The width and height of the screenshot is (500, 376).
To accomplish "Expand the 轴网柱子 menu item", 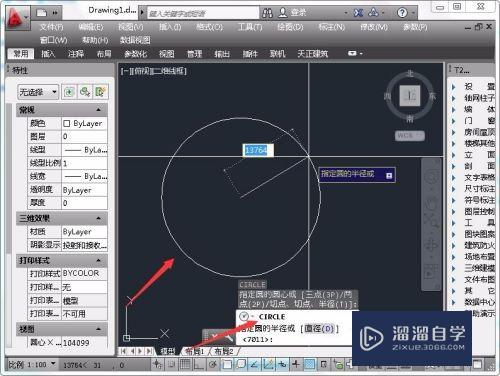I will (x=454, y=98).
